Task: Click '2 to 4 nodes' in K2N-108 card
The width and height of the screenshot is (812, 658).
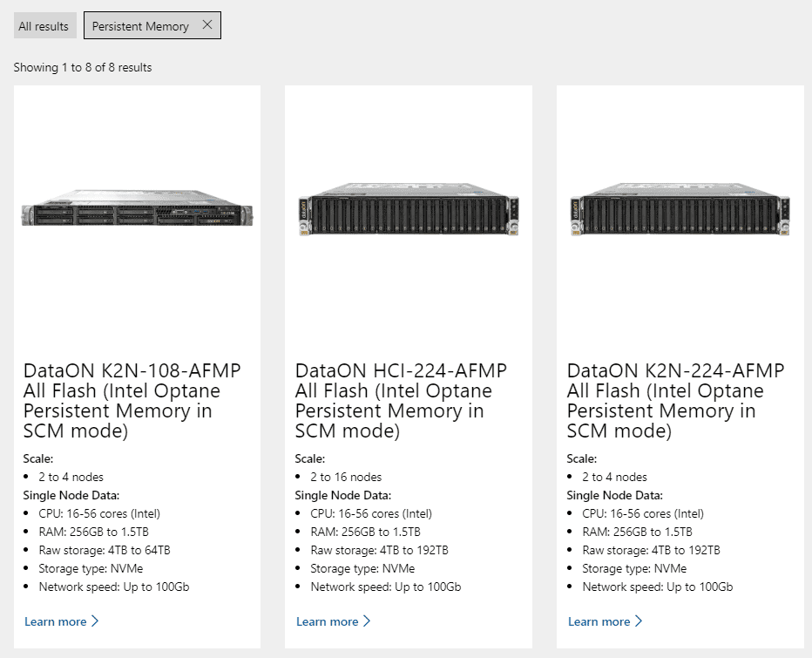Action: click(71, 477)
